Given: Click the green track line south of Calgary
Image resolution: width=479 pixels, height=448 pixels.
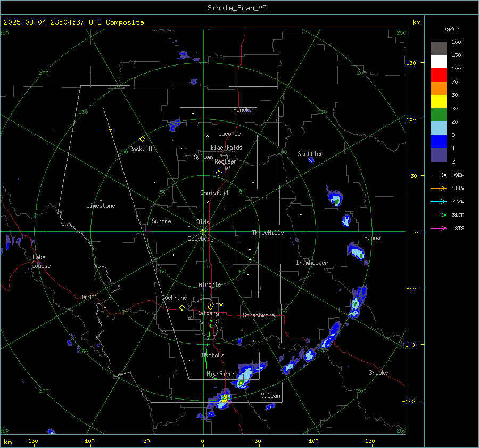Looking at the screenshot, I should [x=209, y=350].
